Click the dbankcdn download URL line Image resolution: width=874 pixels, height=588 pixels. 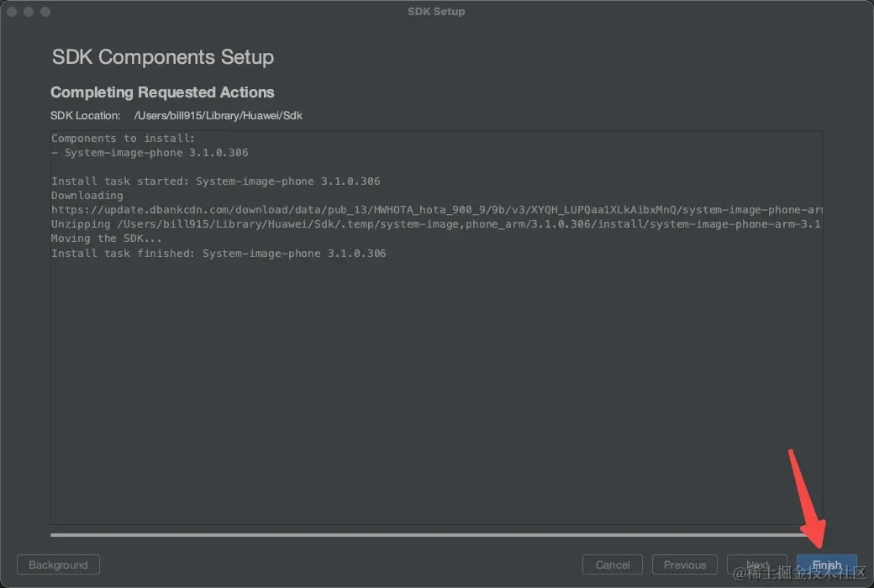420,210
